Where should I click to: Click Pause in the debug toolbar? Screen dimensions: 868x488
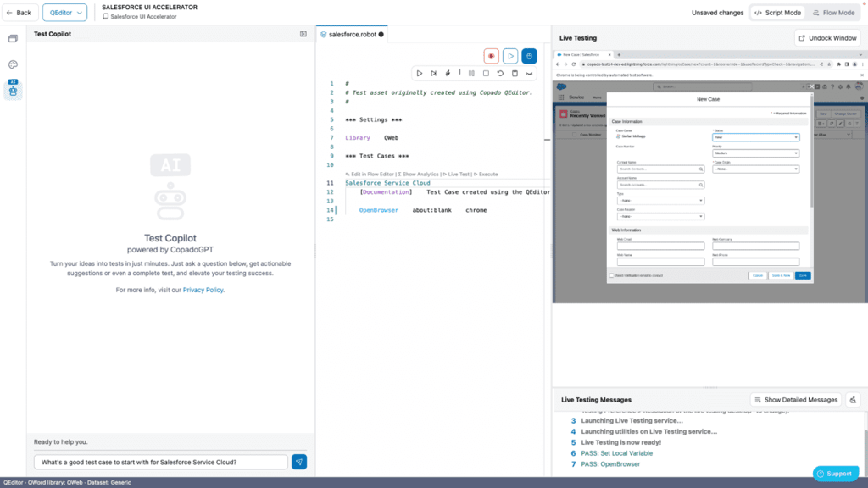coord(471,73)
